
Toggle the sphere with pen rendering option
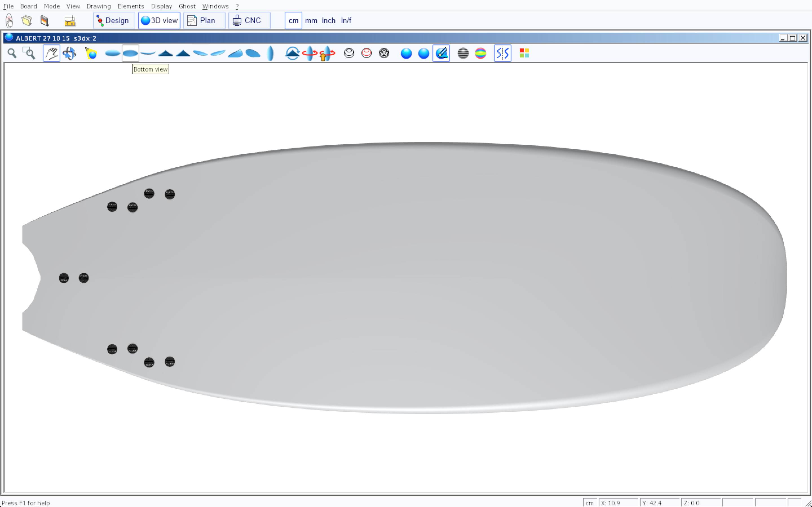click(x=441, y=53)
